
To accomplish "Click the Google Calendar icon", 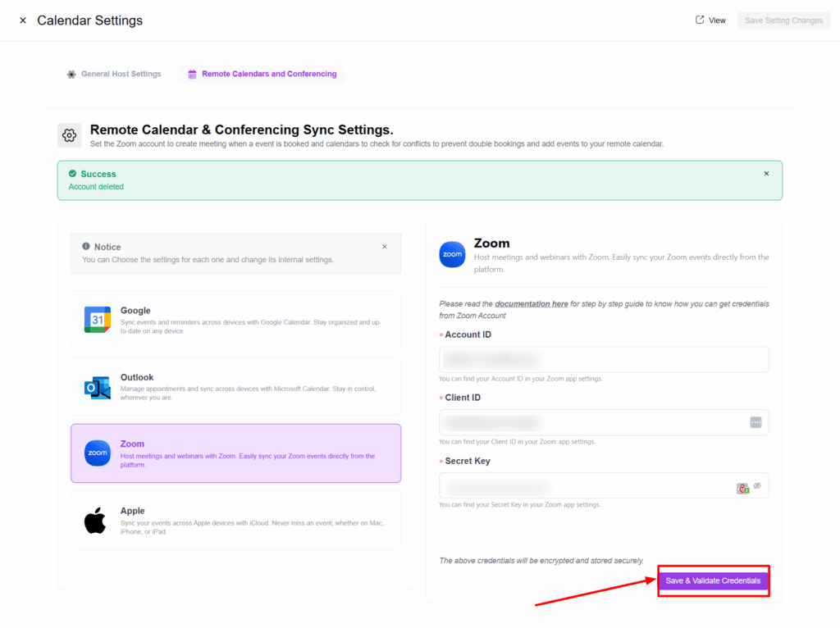I will coord(98,320).
